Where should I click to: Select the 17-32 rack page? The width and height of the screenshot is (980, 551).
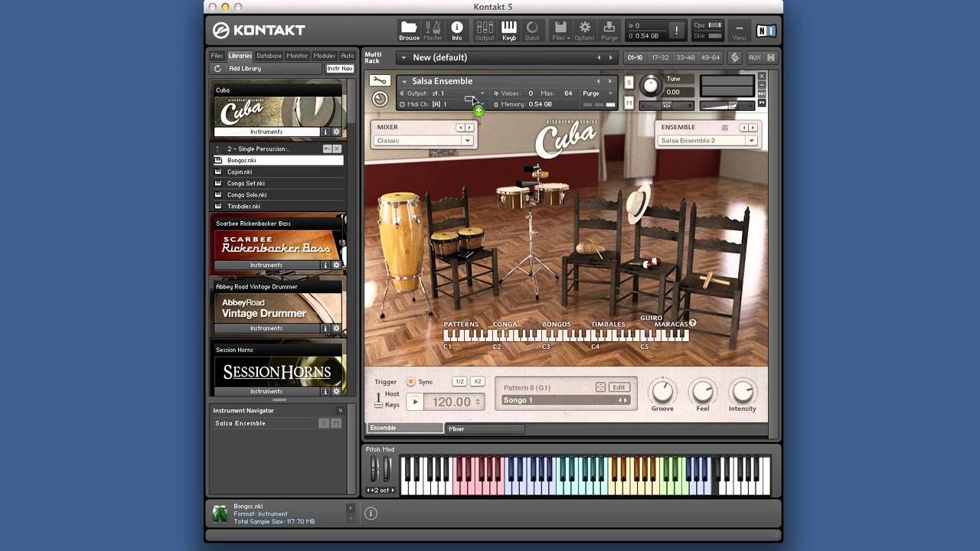click(660, 57)
